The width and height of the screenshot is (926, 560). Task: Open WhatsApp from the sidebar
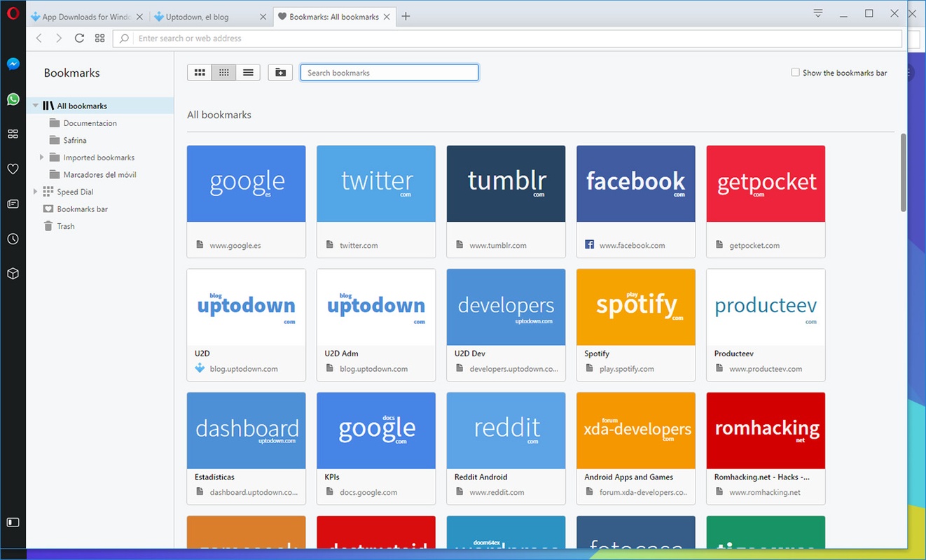(13, 99)
